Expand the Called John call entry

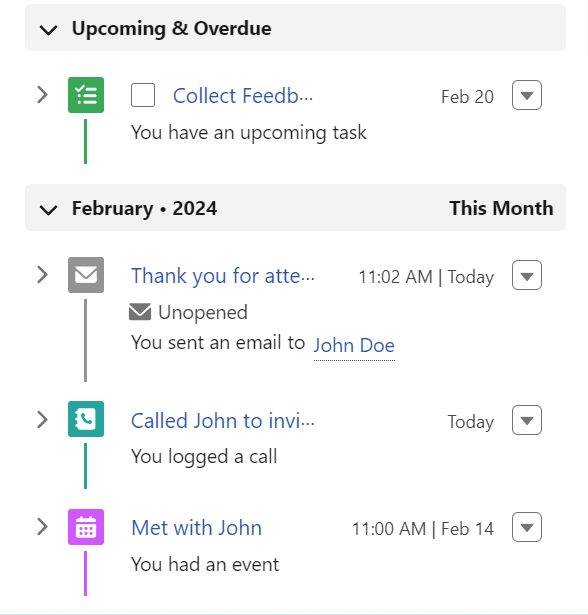click(43, 420)
